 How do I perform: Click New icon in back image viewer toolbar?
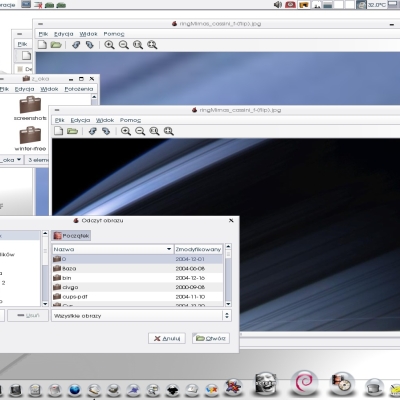point(42,45)
